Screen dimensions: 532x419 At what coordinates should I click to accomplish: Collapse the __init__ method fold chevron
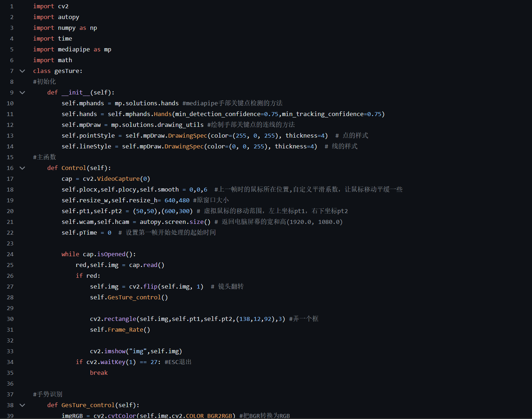click(22, 92)
